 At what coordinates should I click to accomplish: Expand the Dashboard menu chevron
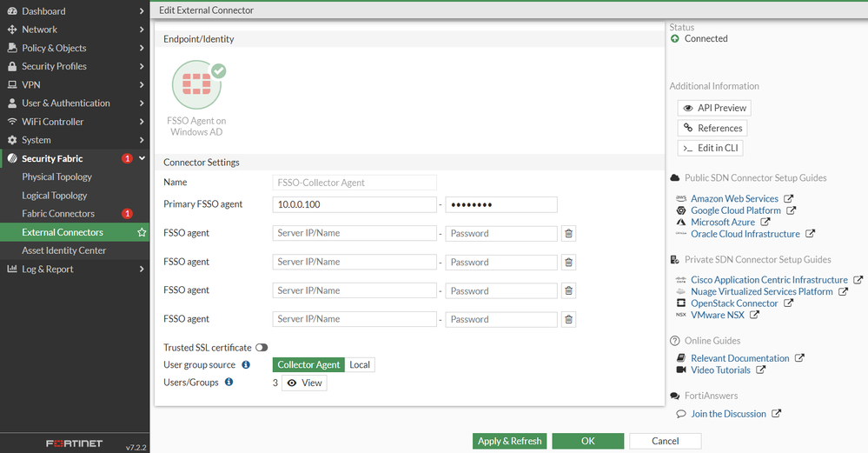click(x=142, y=11)
